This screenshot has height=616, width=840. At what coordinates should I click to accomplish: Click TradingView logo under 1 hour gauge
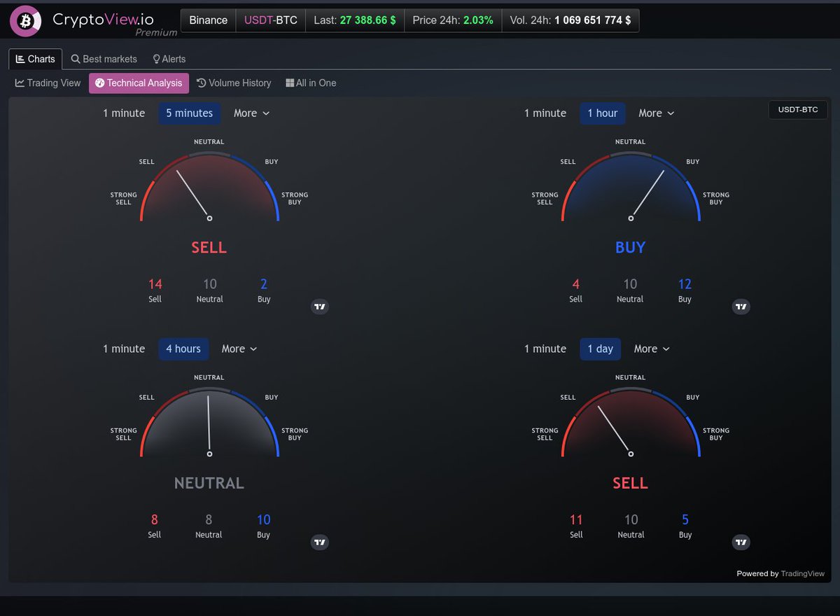click(x=741, y=307)
